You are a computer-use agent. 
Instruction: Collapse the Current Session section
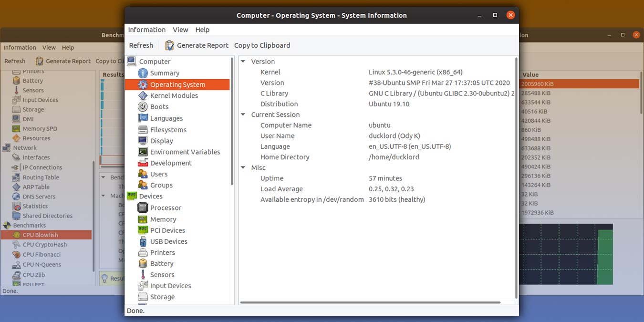coord(243,114)
